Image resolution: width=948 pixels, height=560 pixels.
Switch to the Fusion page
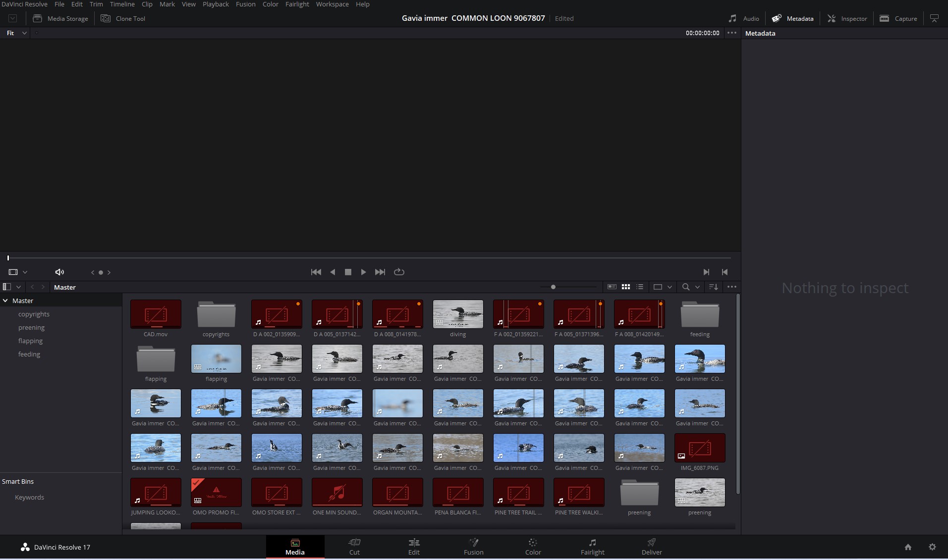(x=473, y=547)
